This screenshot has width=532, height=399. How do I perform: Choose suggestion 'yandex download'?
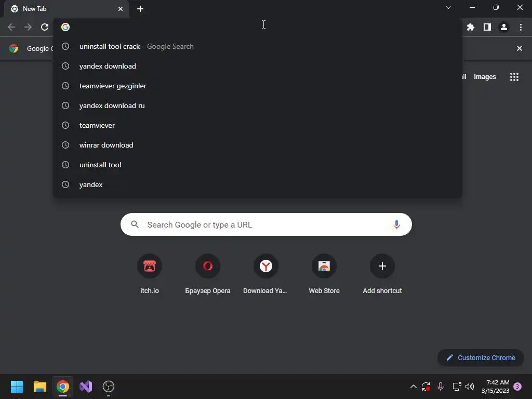[x=258, y=66]
